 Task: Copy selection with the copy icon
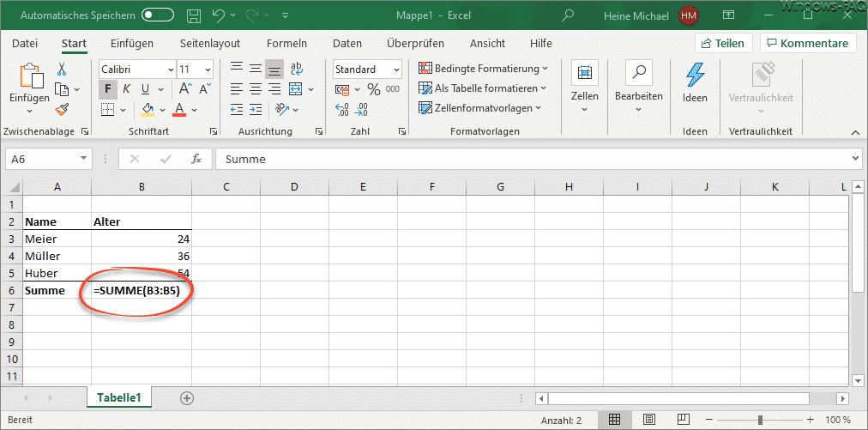click(x=62, y=89)
